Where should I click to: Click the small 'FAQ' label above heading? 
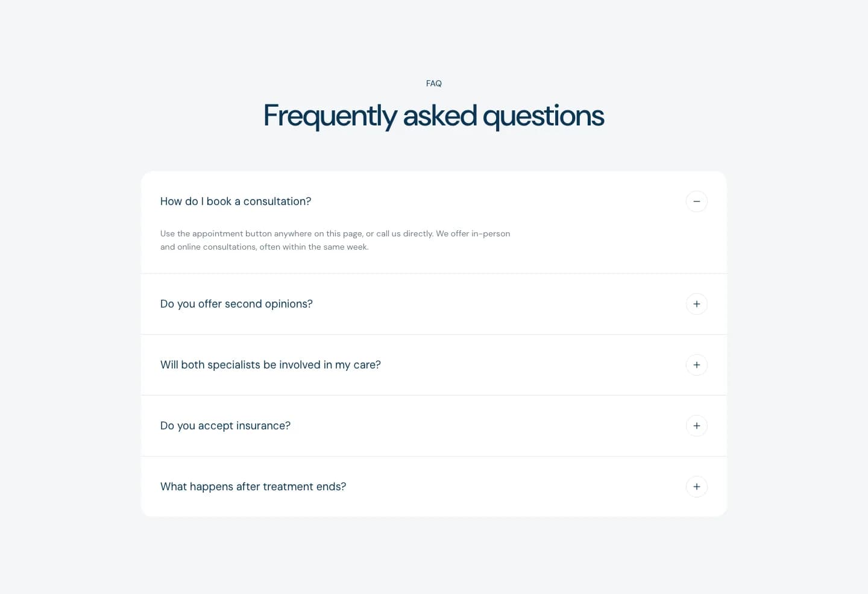433,84
